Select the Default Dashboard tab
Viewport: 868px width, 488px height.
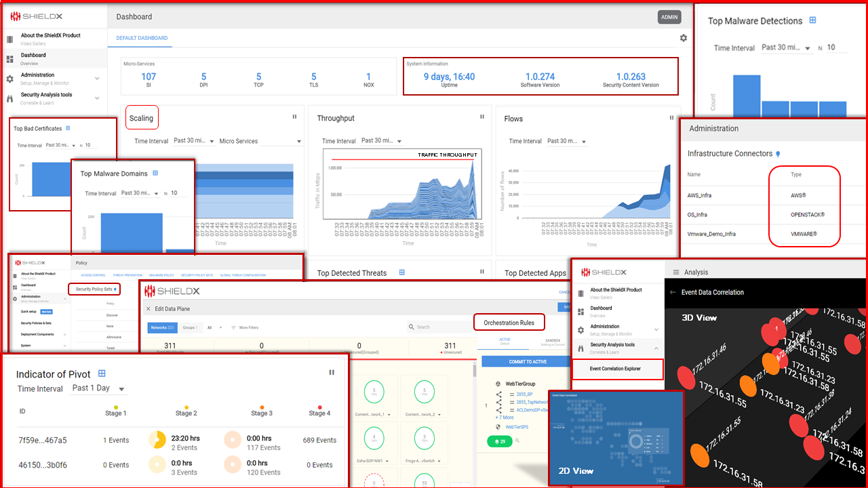142,38
